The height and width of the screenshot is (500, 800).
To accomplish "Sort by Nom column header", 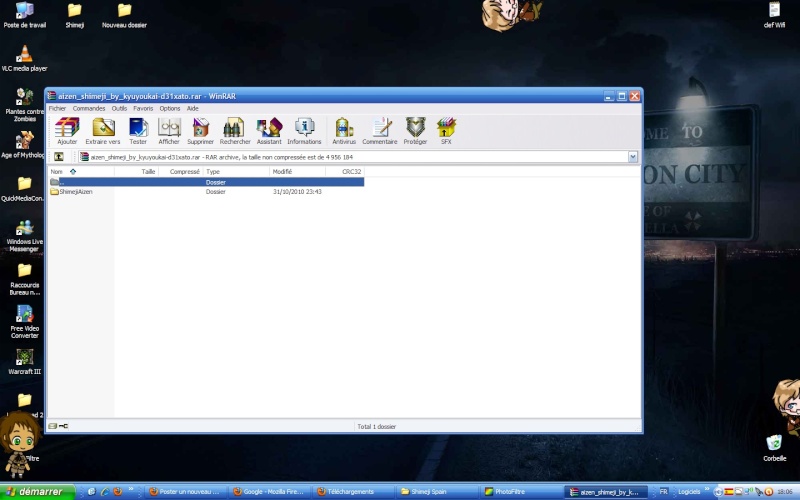I will tap(81, 171).
